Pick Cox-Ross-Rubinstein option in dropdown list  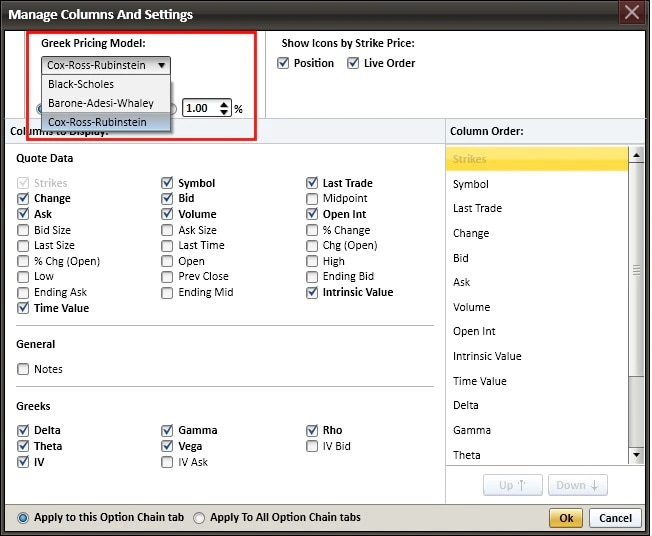point(97,122)
